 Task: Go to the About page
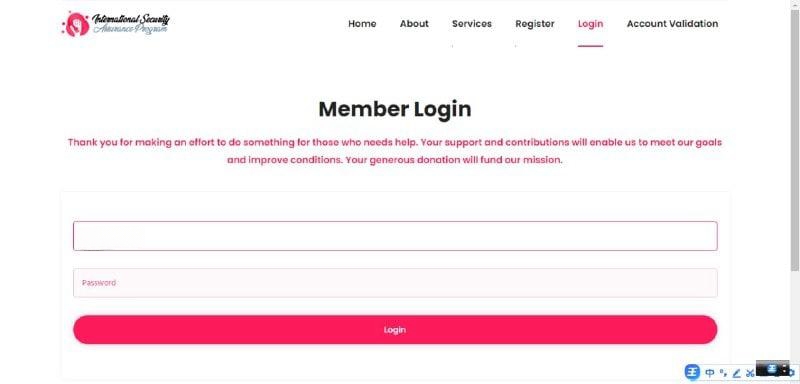414,23
